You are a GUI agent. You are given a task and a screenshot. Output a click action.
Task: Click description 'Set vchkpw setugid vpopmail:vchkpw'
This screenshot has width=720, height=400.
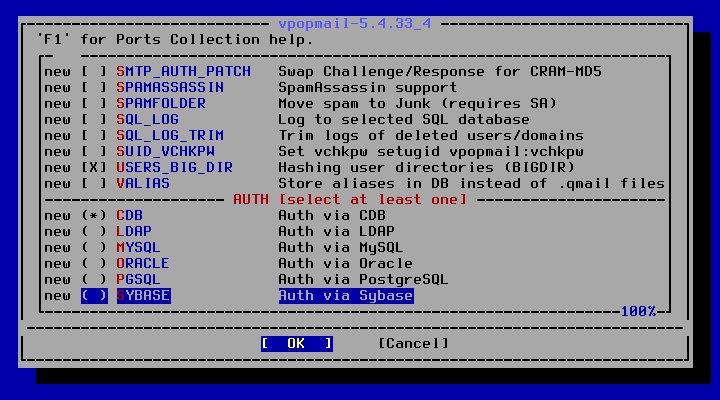431,152
